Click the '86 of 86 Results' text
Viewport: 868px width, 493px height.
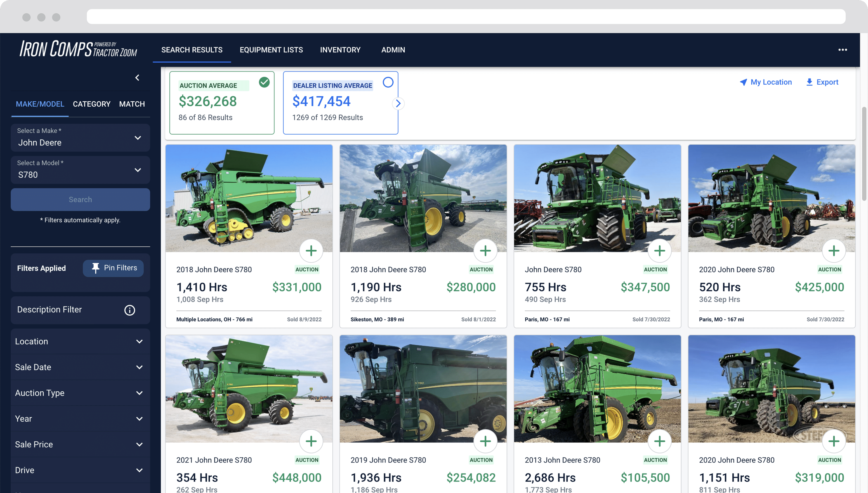point(205,117)
